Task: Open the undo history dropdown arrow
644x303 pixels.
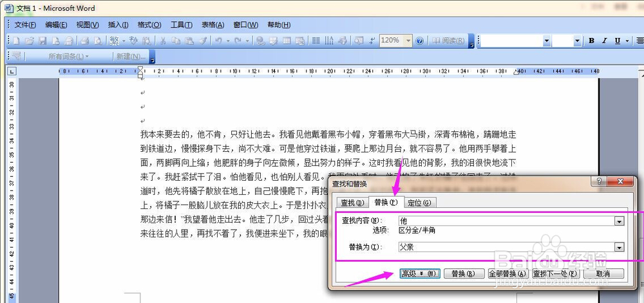Action: point(227,41)
